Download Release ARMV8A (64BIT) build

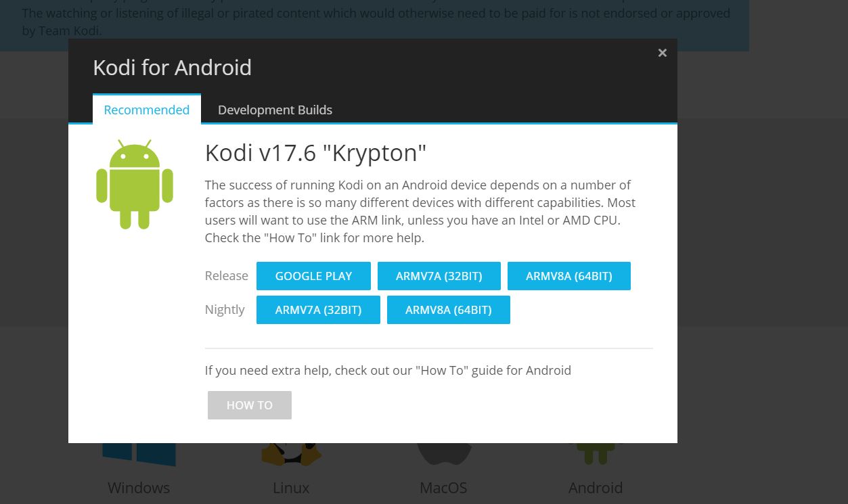[x=568, y=276]
